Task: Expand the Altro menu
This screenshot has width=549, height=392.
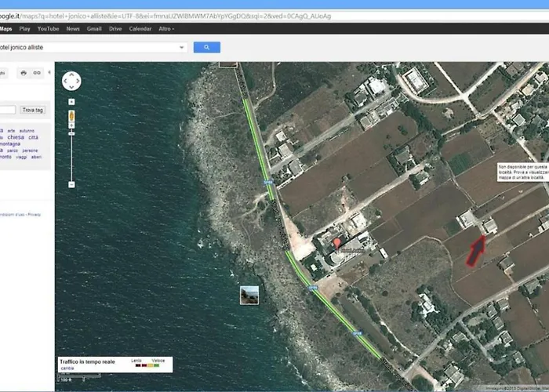Action: [166, 29]
